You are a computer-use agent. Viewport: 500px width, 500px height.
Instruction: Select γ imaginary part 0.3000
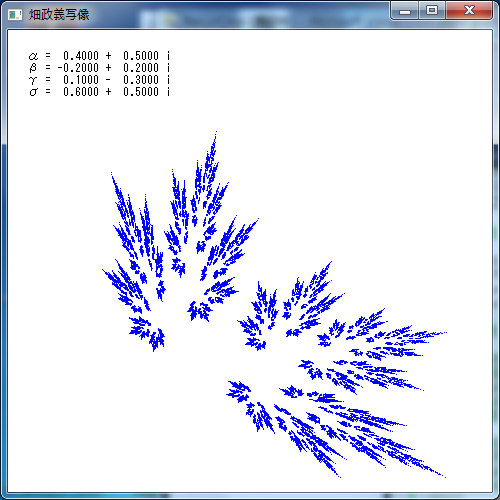tap(141, 80)
